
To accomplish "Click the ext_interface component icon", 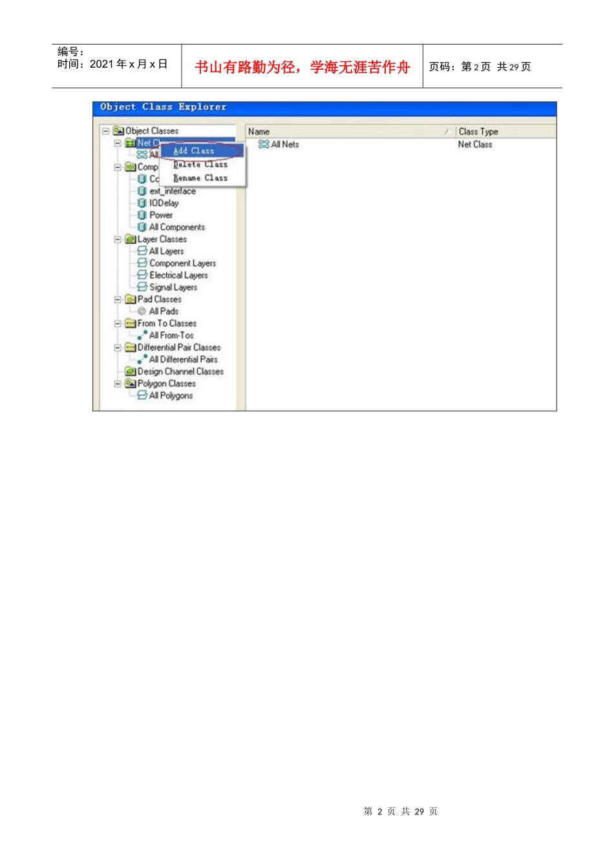I will [x=142, y=191].
